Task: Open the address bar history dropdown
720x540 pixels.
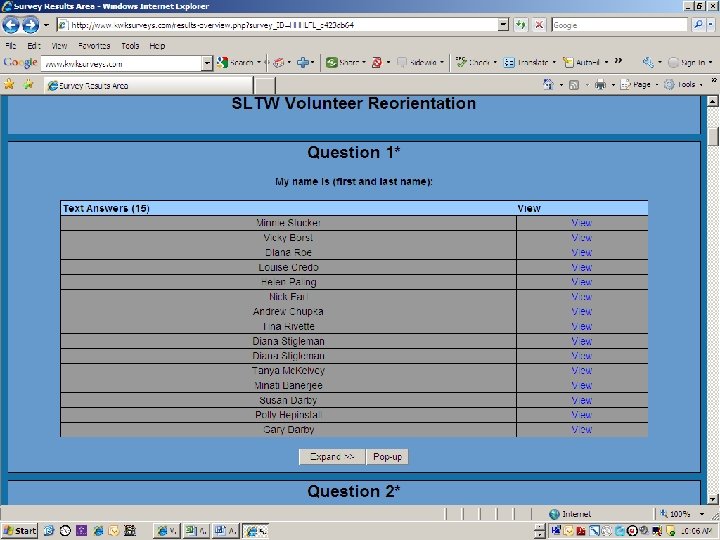Action: 503,25
